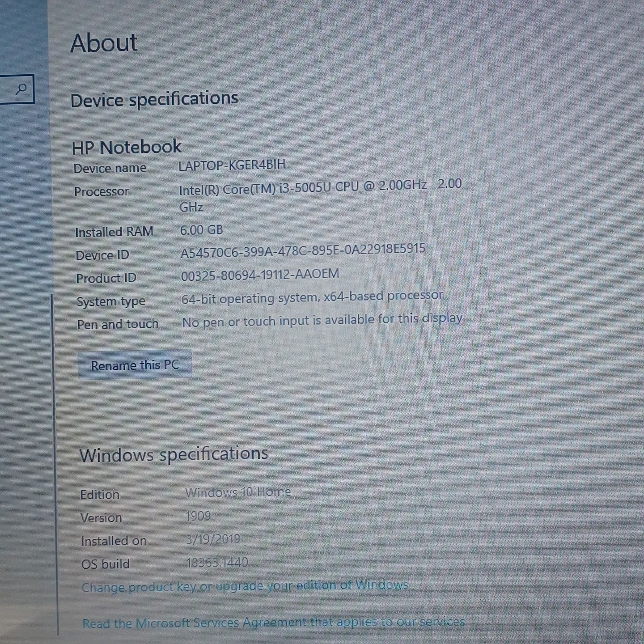644x644 pixels.
Task: Click the Product ID label
Action: coord(106,278)
